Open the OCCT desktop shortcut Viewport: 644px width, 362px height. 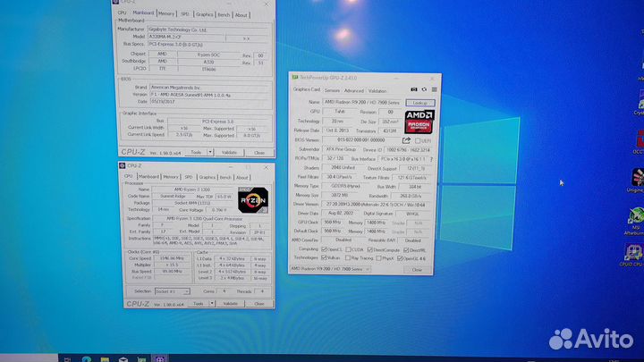(x=639, y=141)
